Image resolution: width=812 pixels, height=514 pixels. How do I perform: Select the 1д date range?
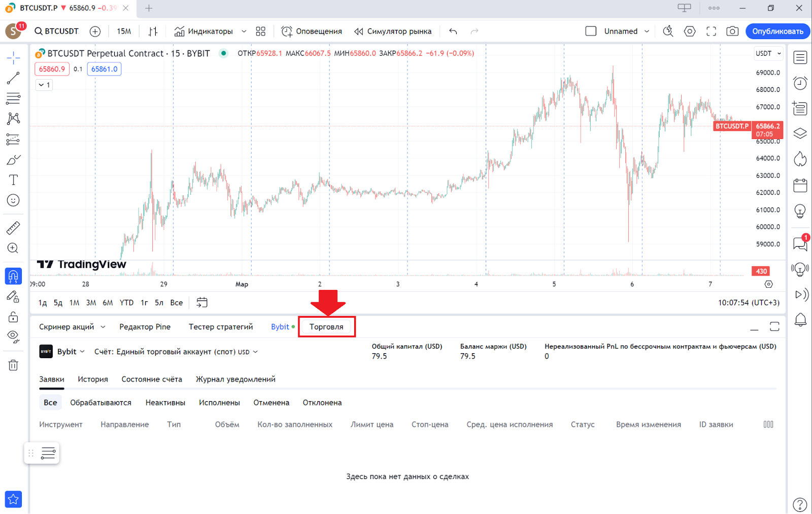pyautogui.click(x=43, y=302)
